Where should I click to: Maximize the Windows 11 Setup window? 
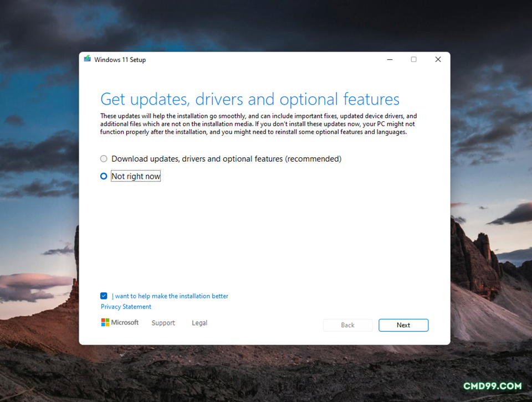point(413,59)
